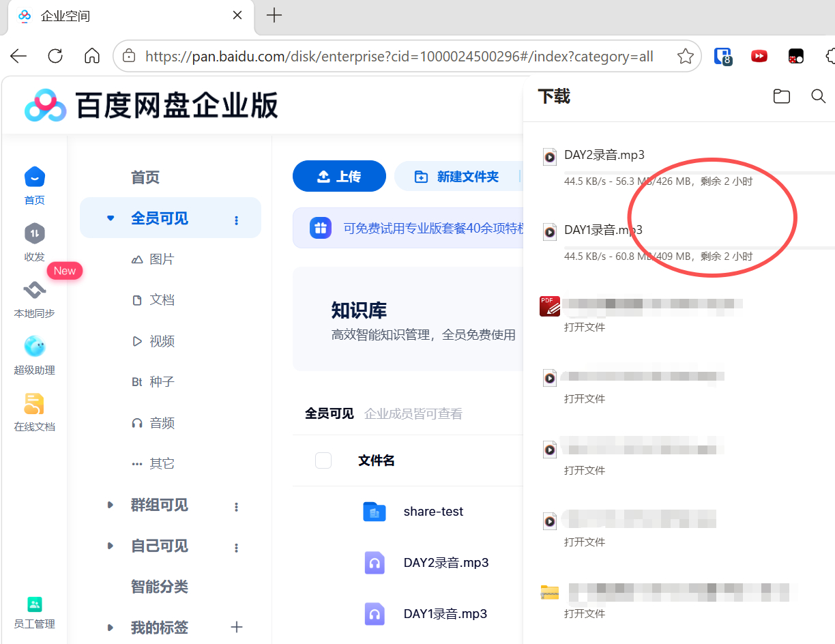Click DAY1录音.mp3 in the file list
Viewport: 835px width, 644px height.
pos(445,614)
